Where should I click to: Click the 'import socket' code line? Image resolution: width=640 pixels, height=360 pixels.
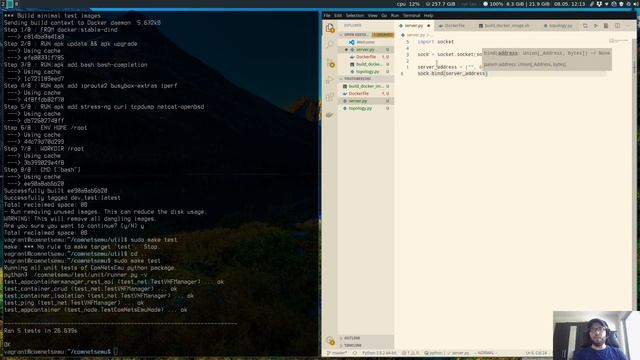(x=436, y=42)
